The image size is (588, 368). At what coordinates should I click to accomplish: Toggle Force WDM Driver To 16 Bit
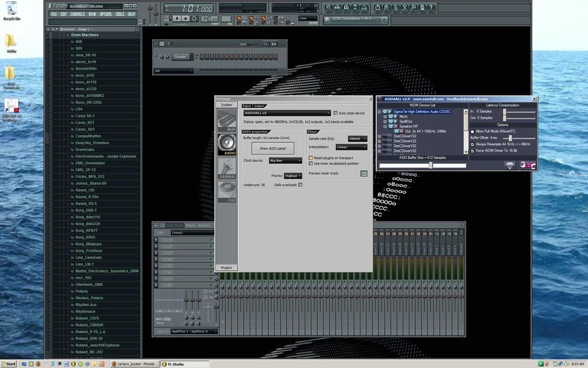point(473,151)
